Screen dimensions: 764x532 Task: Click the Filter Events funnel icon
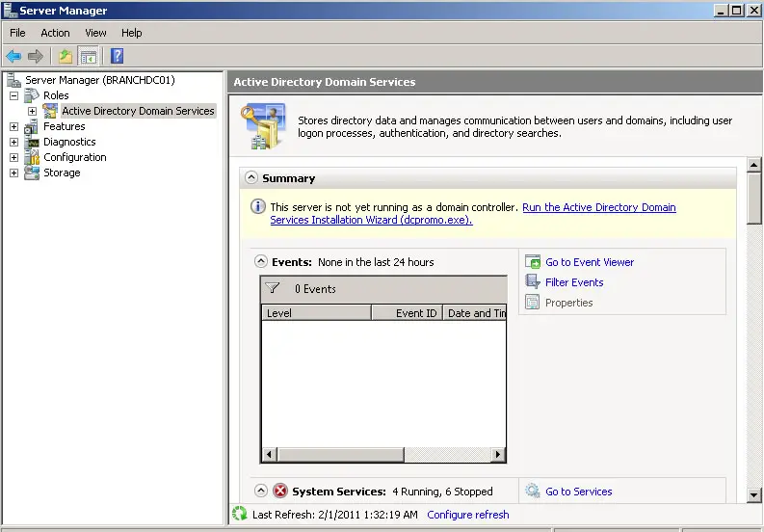pos(533,282)
